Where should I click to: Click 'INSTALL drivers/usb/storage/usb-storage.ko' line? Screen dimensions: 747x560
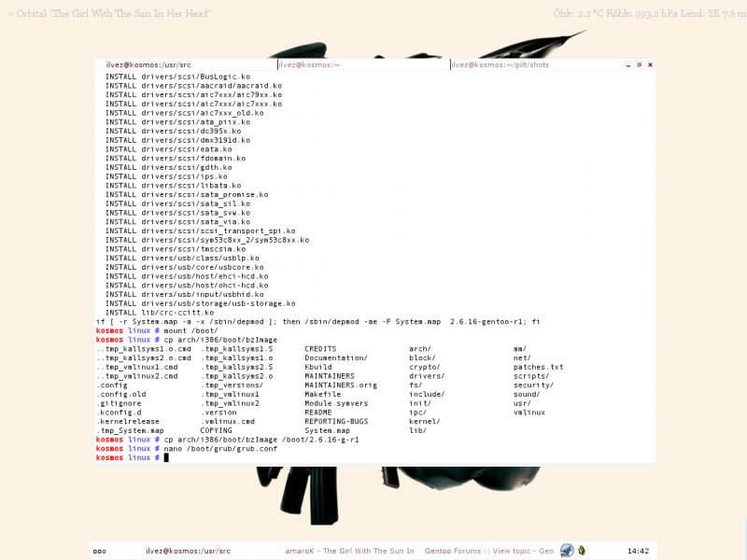coord(200,304)
